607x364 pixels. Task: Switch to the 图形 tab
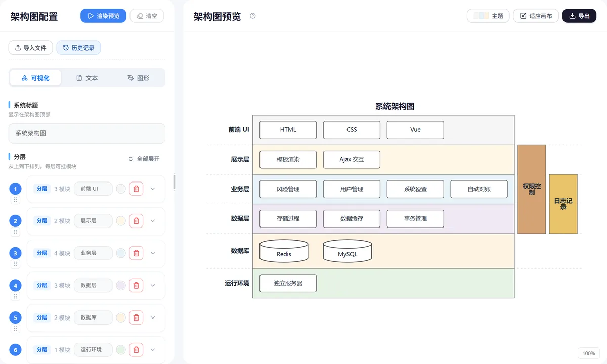pyautogui.click(x=139, y=78)
